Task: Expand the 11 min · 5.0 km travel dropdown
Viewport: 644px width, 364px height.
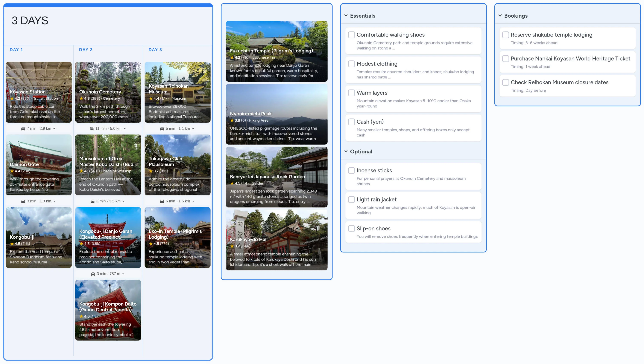Action: (x=124, y=128)
